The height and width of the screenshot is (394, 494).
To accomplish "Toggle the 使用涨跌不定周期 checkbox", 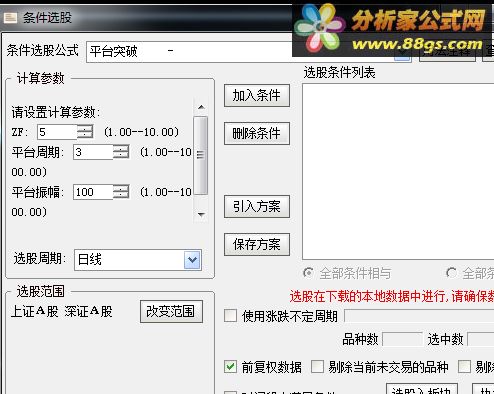I will (231, 316).
